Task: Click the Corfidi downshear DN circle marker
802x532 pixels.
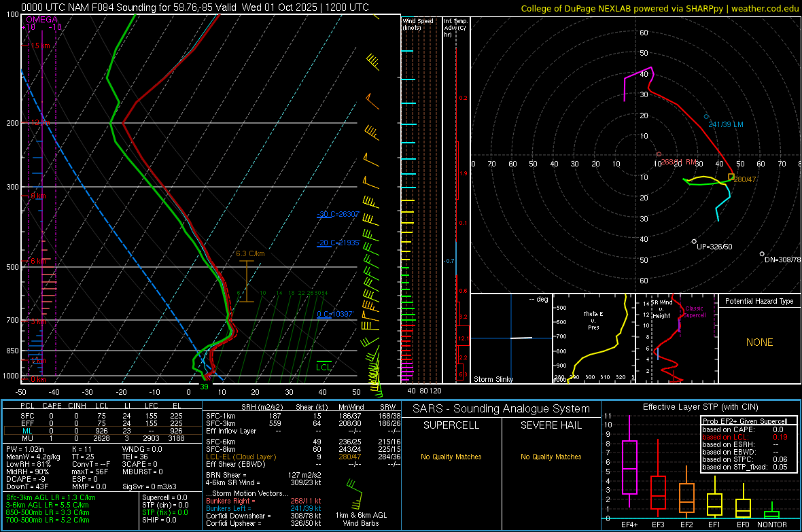Action: tap(762, 253)
